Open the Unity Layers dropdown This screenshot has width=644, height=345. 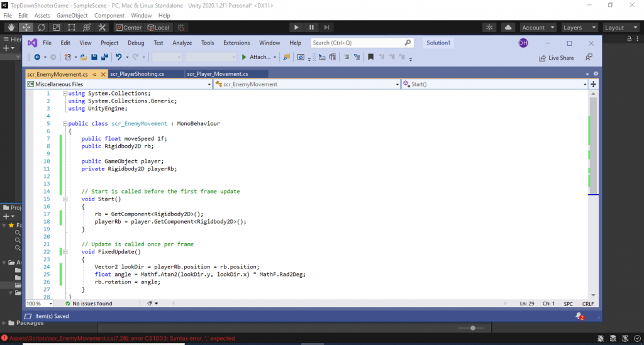(579, 28)
